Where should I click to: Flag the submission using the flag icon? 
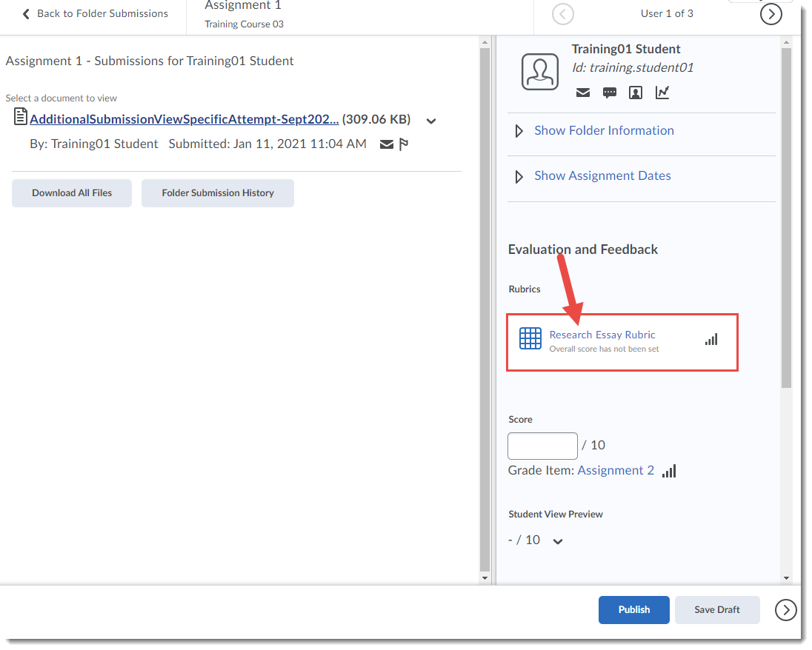[404, 144]
